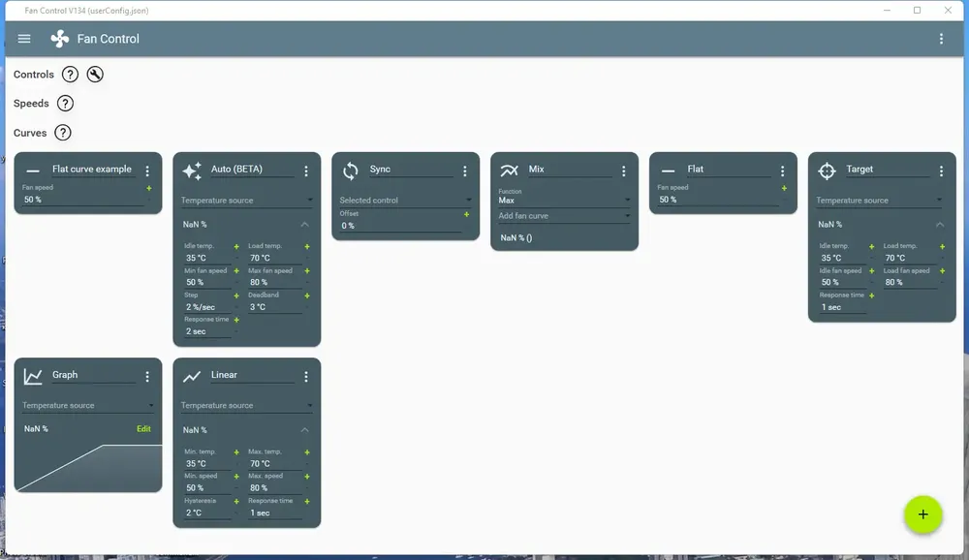Select the graph curve preview thumbnail
The height and width of the screenshot is (560, 969).
88,467
